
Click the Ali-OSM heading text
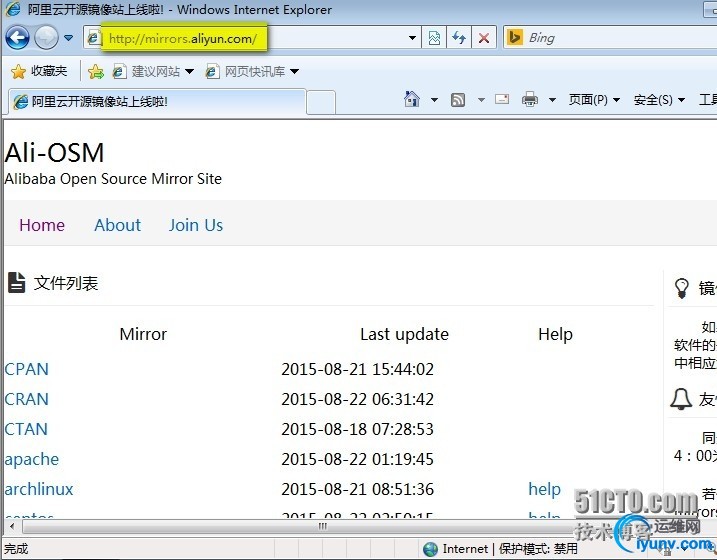54,152
